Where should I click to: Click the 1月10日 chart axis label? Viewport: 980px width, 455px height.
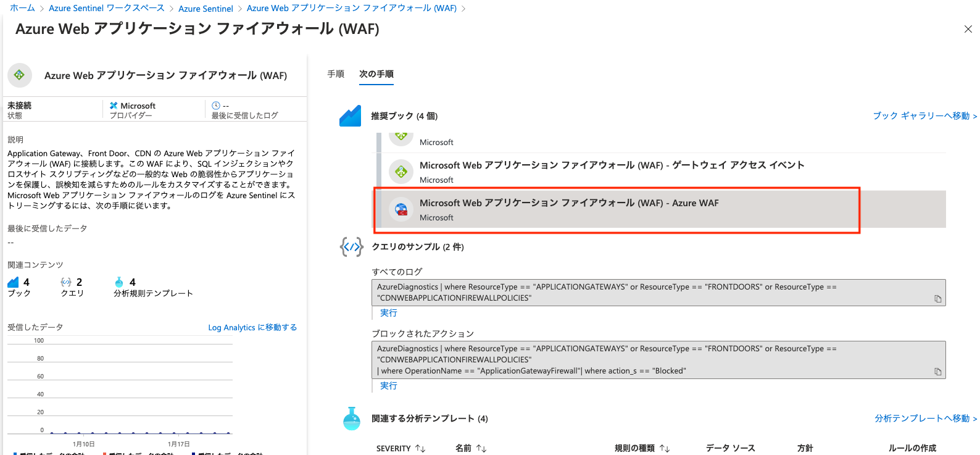coord(84,444)
